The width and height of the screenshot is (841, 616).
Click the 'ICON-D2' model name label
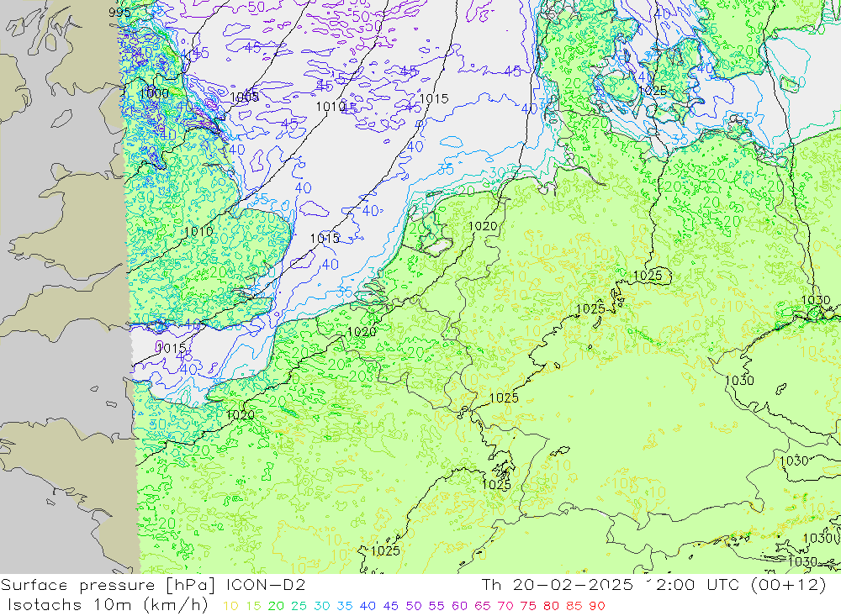(x=266, y=585)
